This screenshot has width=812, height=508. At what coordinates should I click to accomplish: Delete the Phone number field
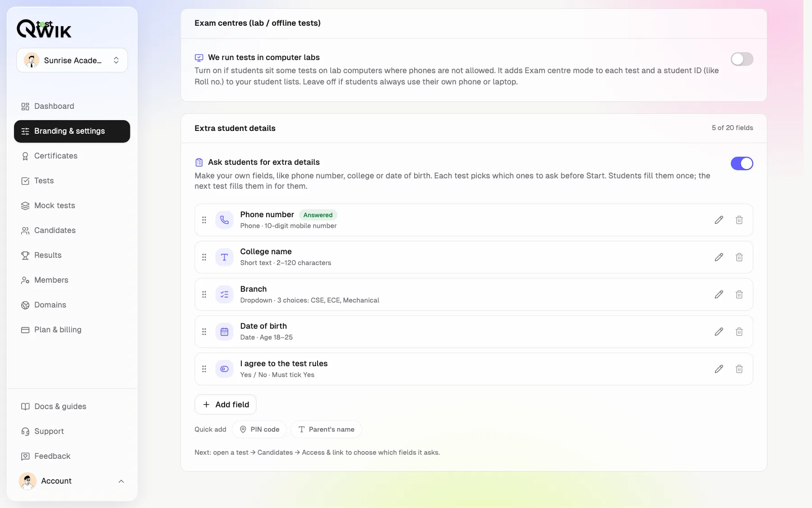point(739,220)
